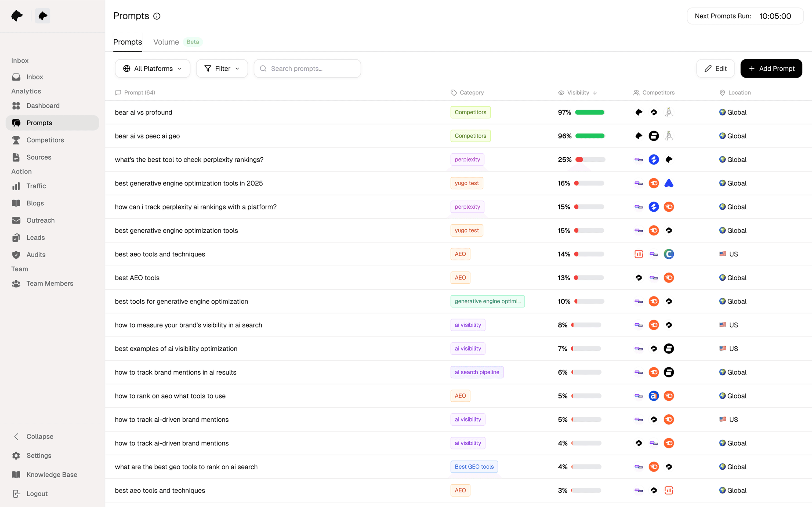This screenshot has width=812, height=507.
Task: Click visibility bar of 97% row
Action: coord(589,112)
